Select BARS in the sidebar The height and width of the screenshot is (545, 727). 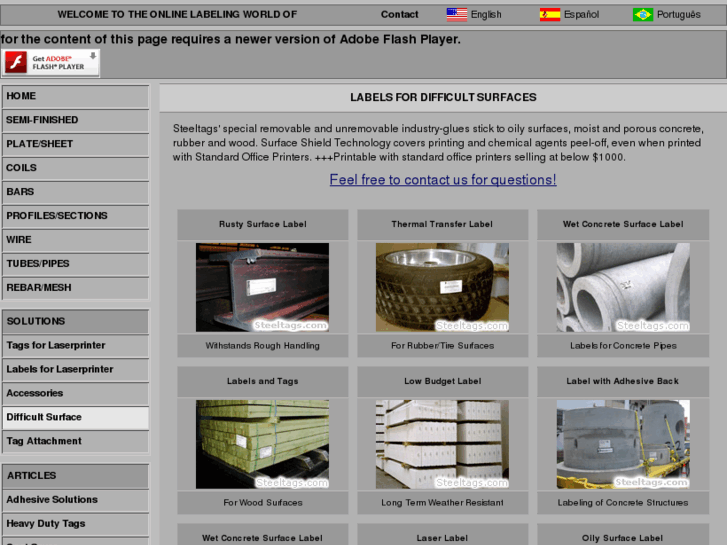[x=76, y=192]
